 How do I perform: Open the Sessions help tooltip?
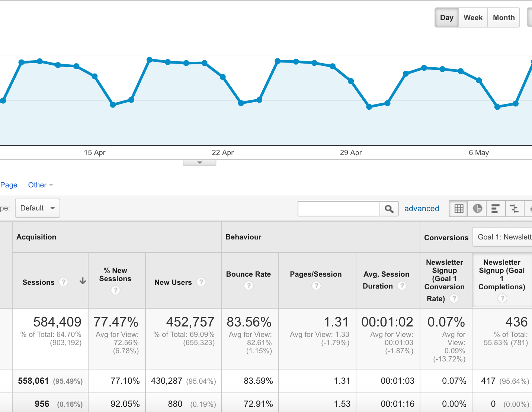click(x=64, y=282)
